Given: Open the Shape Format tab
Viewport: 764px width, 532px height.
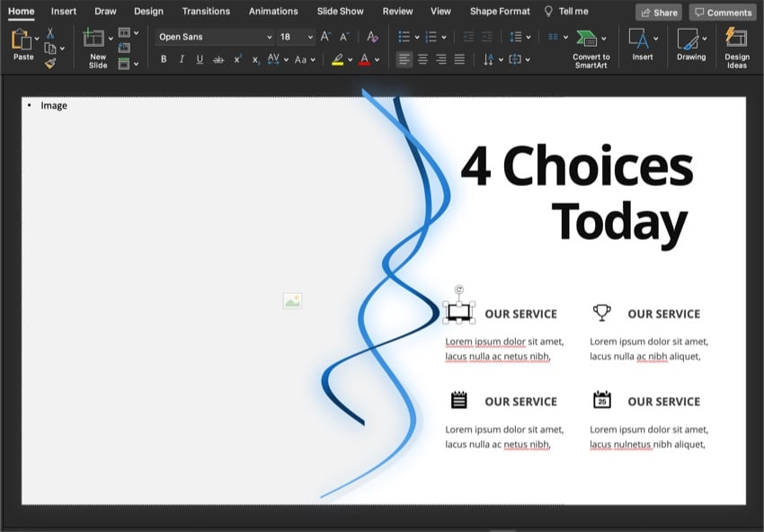Looking at the screenshot, I should coord(500,12).
